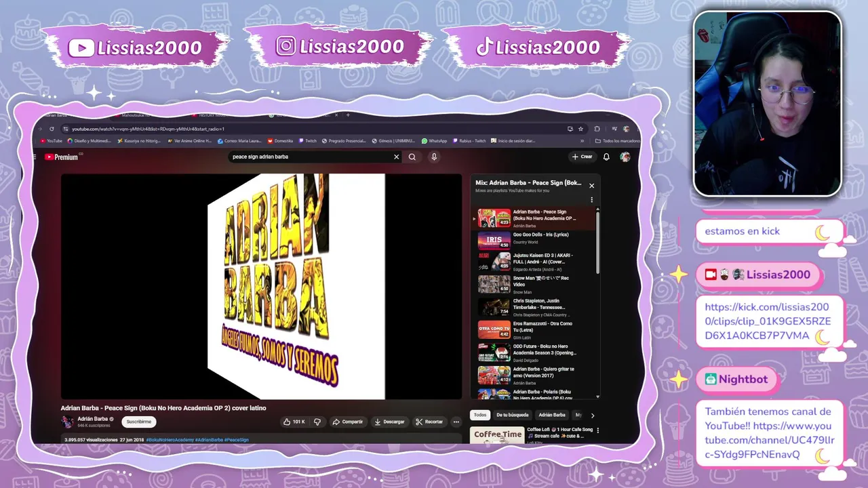Open the Correo: Maria Laura bookmark
The width and height of the screenshot is (868, 488).
point(239,141)
